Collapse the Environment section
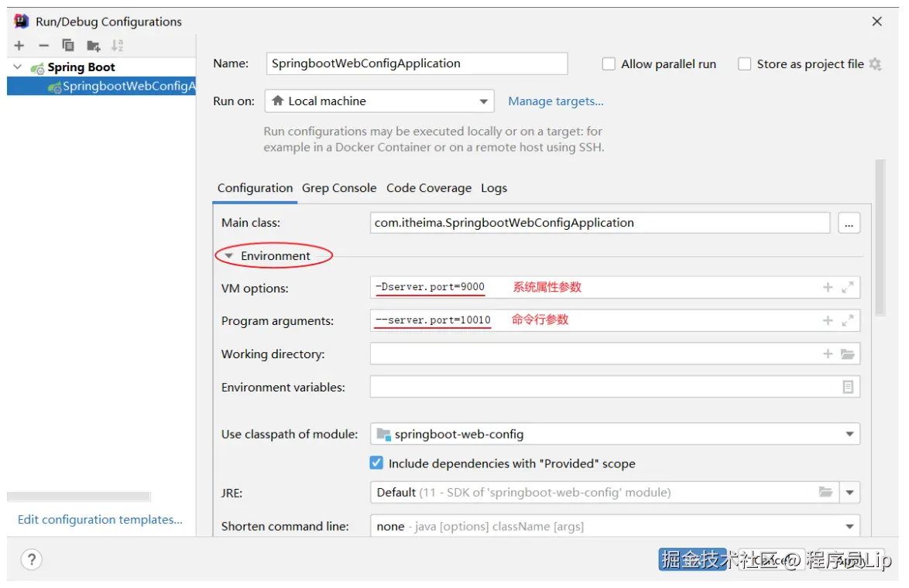The image size is (909, 588). pos(228,256)
